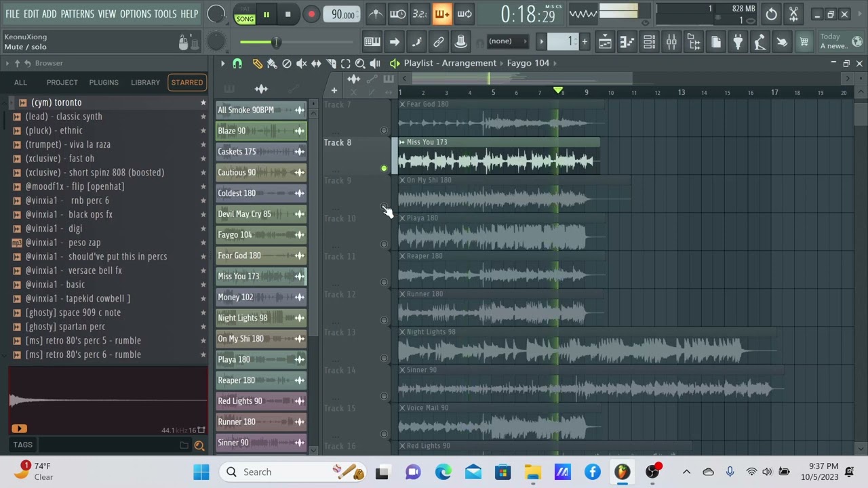Select the (trumpet) - viva la raza sample

pyautogui.click(x=68, y=144)
